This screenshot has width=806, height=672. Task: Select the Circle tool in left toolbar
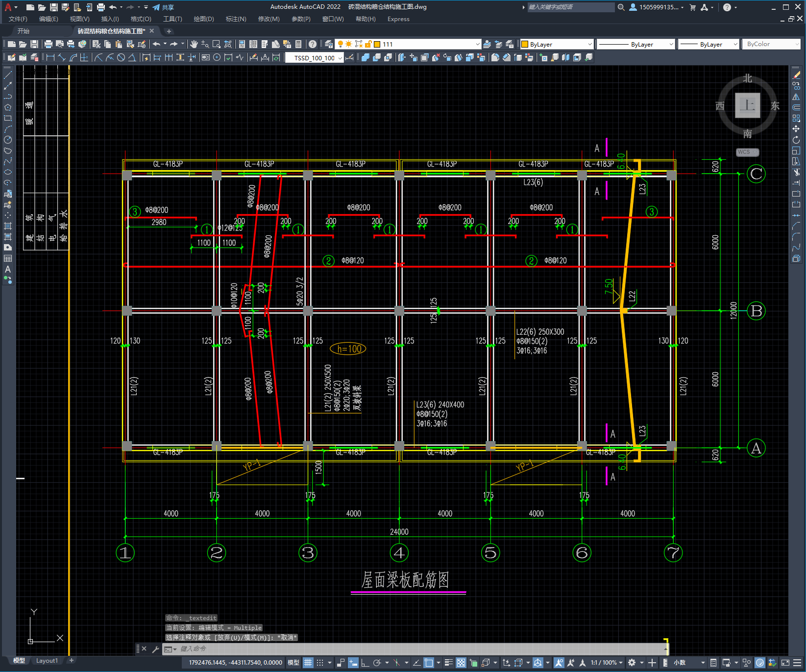coord(8,140)
